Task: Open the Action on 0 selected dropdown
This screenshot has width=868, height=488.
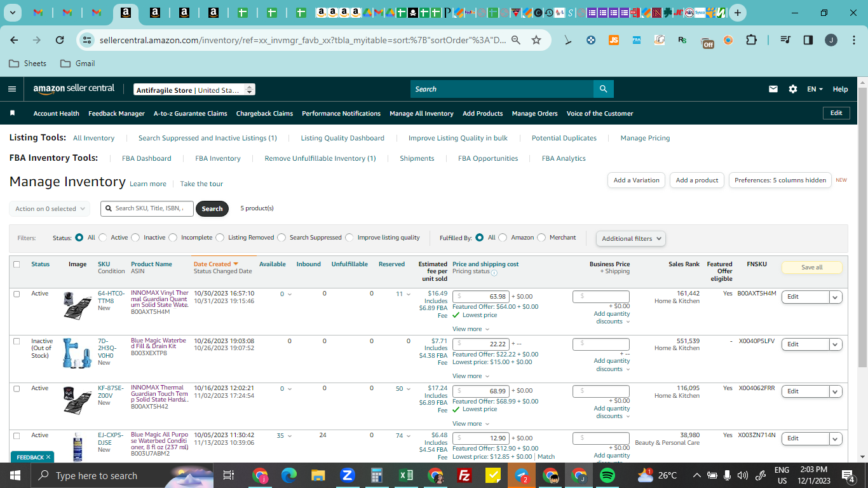Action: (x=50, y=208)
